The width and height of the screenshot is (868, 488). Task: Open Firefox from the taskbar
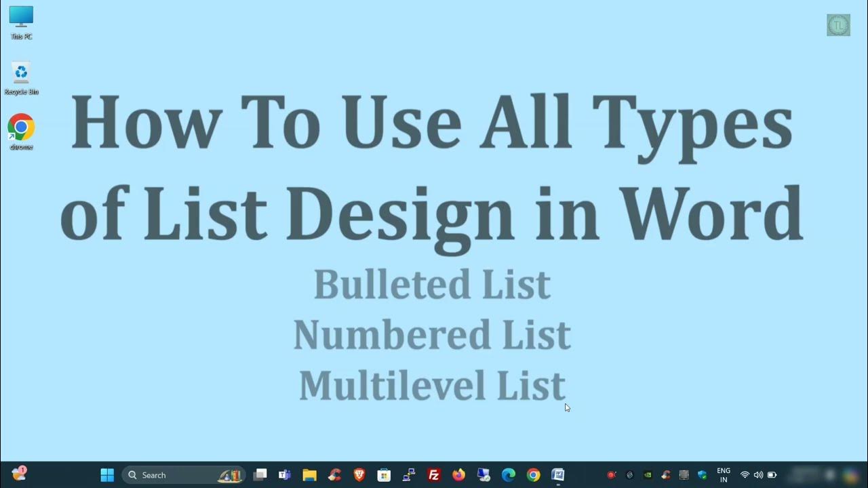[x=459, y=475]
